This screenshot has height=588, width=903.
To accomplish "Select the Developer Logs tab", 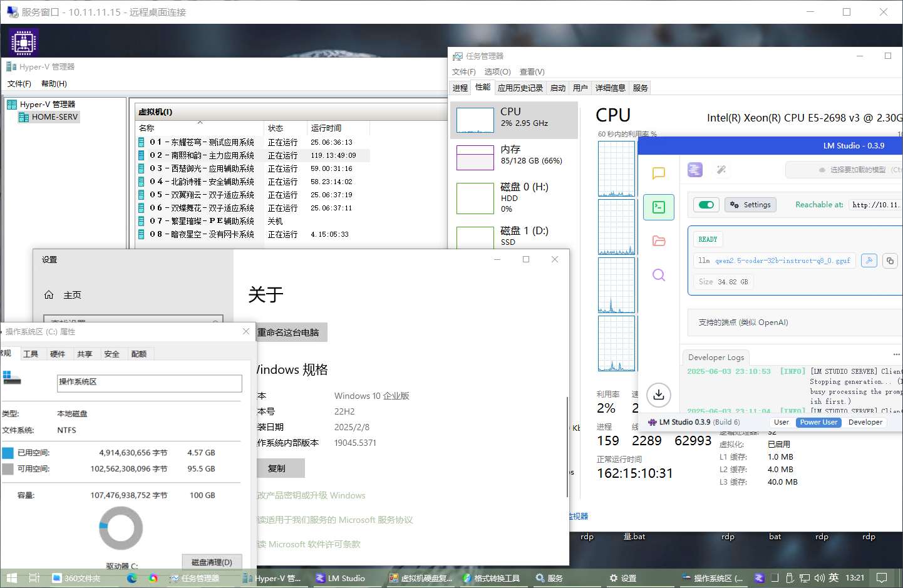I will [x=716, y=358].
